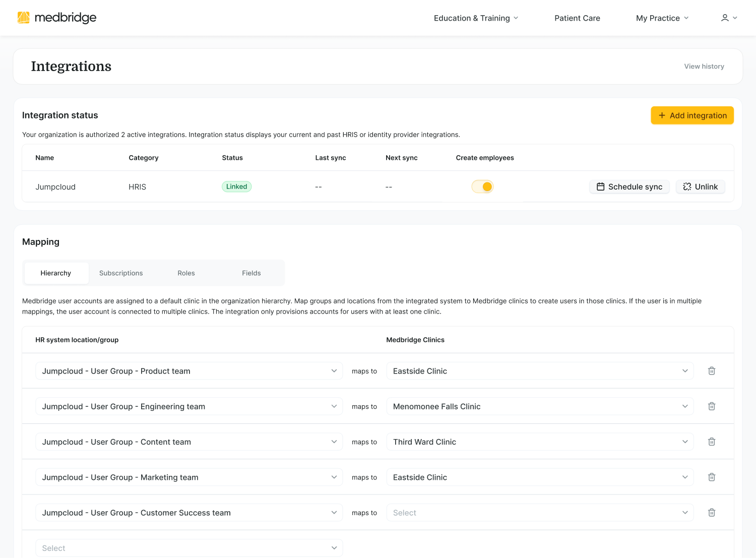Delete the Marketing team mapping row
756x558 pixels.
712,477
